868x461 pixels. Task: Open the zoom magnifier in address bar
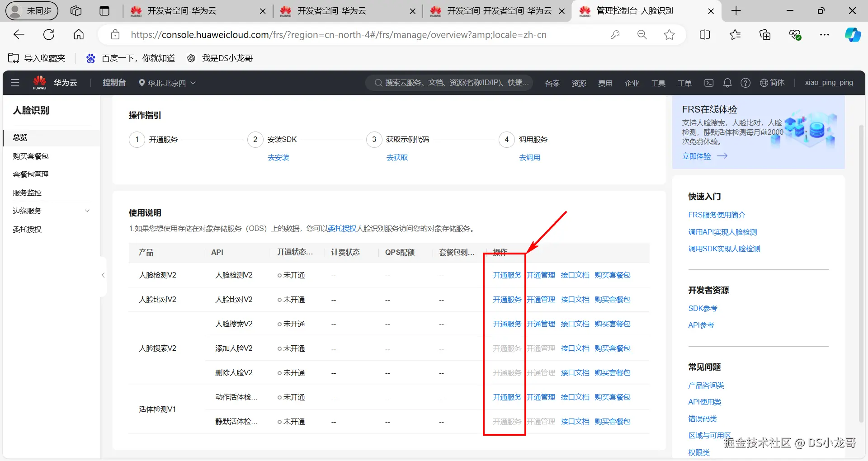[x=642, y=34]
